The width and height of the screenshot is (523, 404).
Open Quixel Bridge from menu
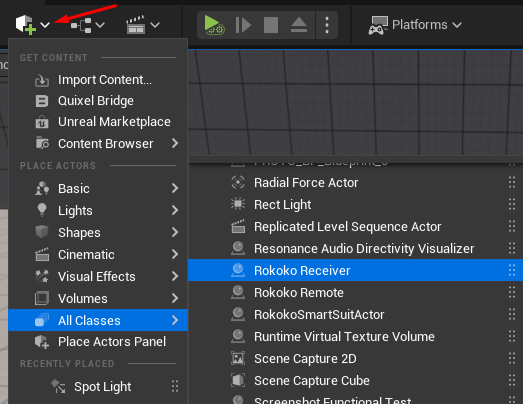point(98,101)
